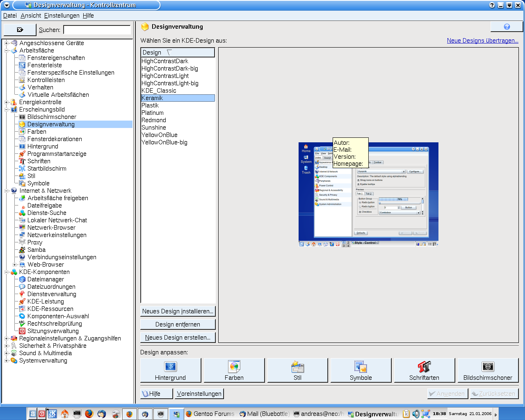Image resolution: width=525 pixels, height=420 pixels.
Task: Collapse the Arbeitsfläche tree node
Action: click(x=7, y=50)
